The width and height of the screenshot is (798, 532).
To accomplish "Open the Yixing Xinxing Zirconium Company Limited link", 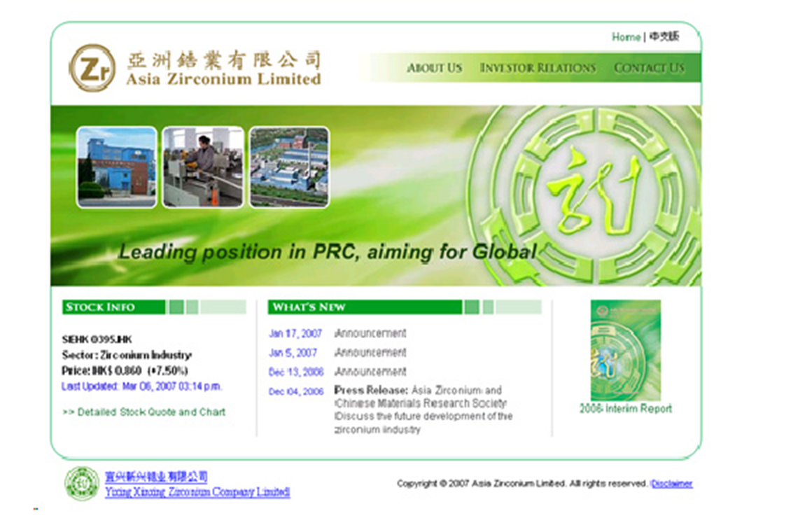I will [x=197, y=492].
